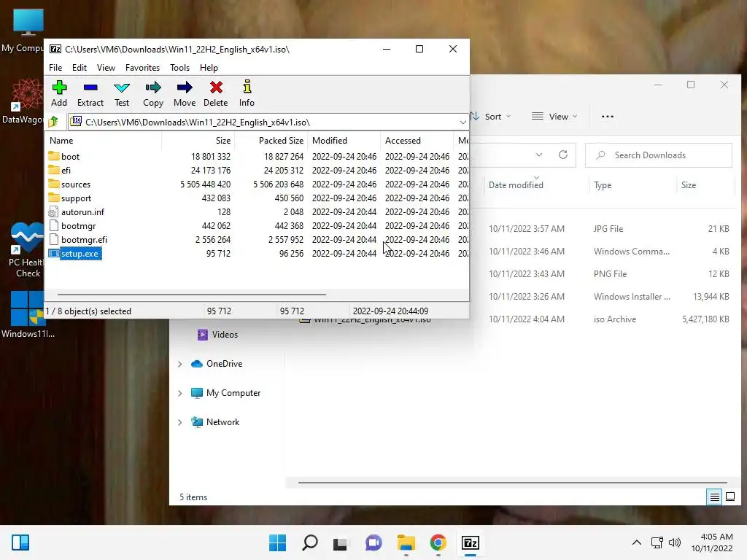Open Videos in the navigation pane

pos(217,335)
